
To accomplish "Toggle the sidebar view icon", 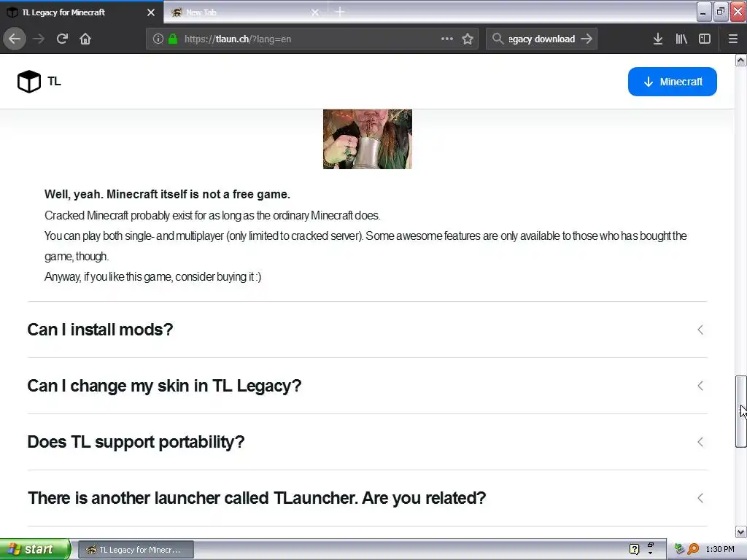I will [705, 39].
